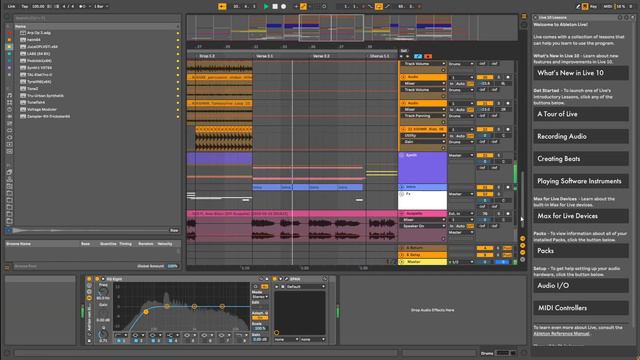Jump to the Drop 1.2 locator

coord(207,56)
